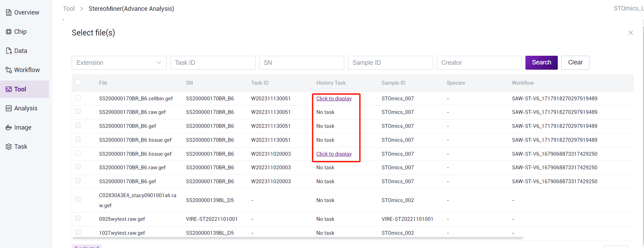Viewport: 644px width, 248px height.
Task: Check the SS200000170BR_B6.cellbin.gef file row
Action: click(78, 98)
